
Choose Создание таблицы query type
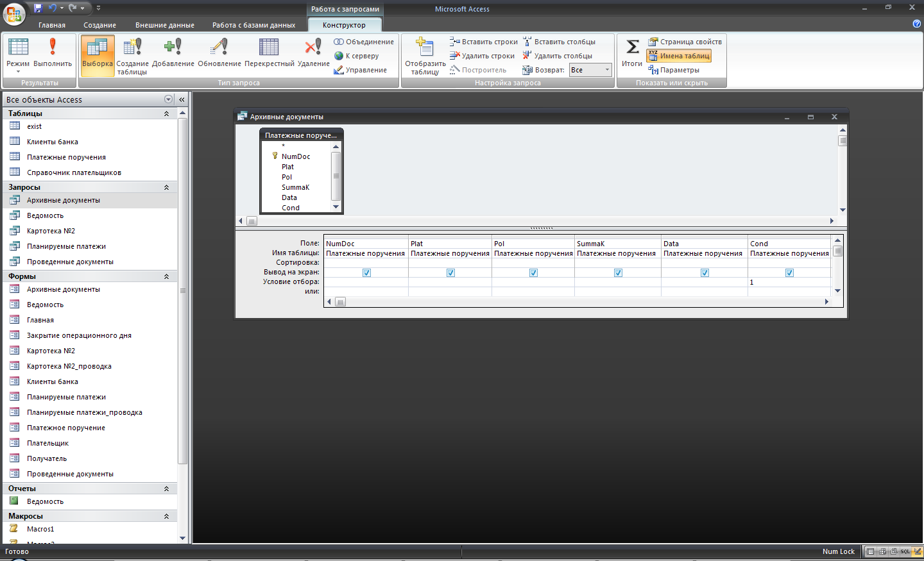(132, 56)
